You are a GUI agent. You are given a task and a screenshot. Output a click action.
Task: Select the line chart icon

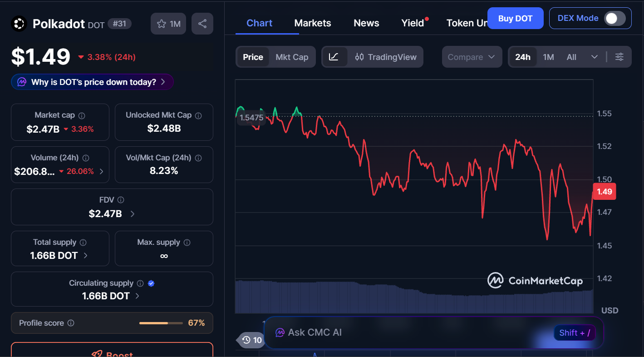pyautogui.click(x=334, y=56)
